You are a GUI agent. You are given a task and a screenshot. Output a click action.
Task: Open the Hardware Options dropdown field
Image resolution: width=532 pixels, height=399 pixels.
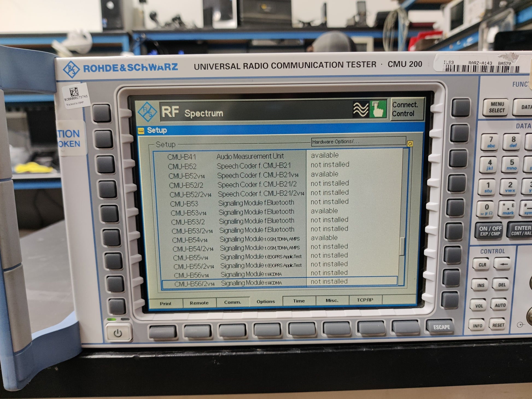pos(358,142)
